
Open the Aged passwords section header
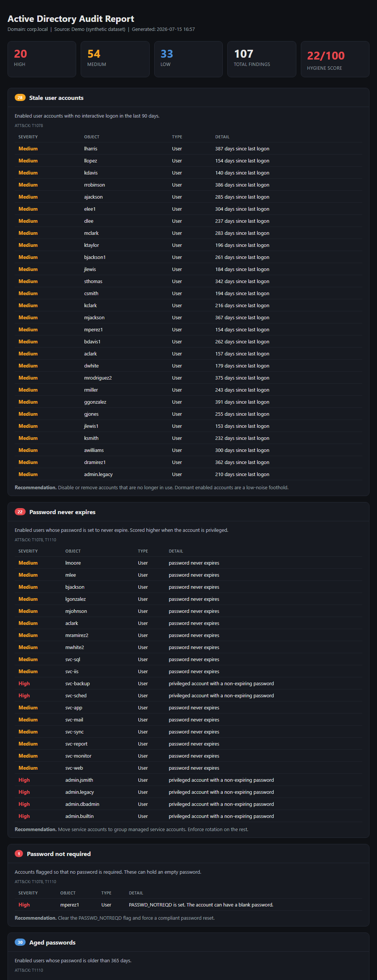(x=188, y=942)
